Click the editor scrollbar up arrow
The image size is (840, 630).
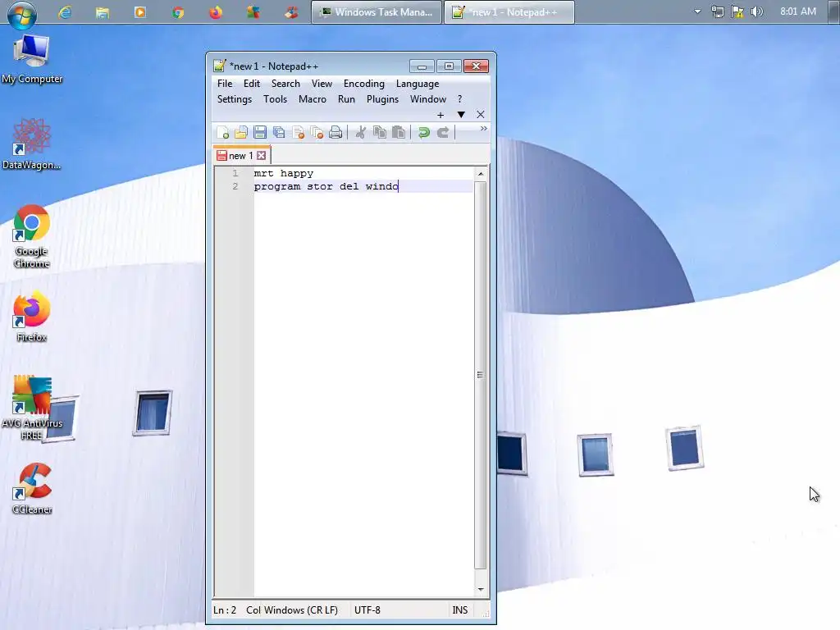point(481,174)
